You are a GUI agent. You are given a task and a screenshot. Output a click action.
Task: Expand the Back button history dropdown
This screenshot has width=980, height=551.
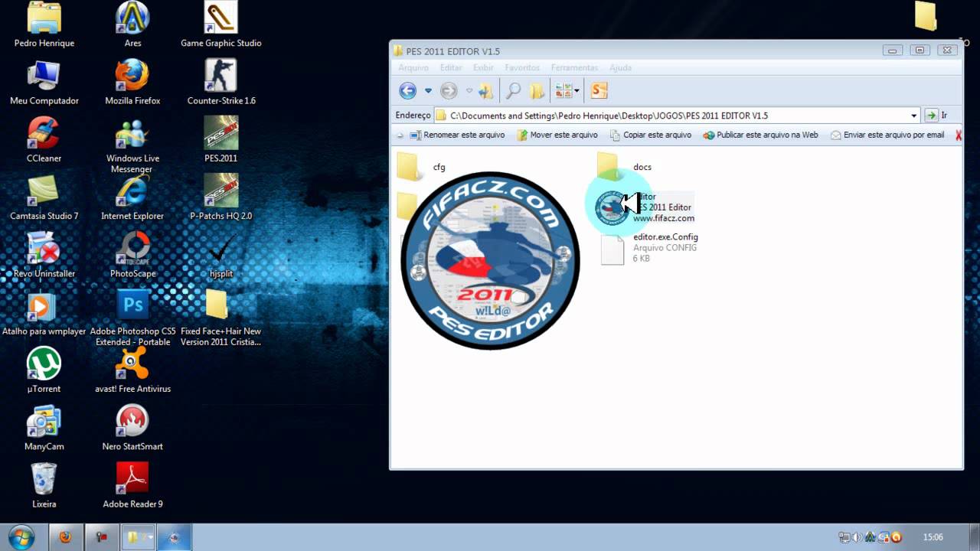(428, 91)
